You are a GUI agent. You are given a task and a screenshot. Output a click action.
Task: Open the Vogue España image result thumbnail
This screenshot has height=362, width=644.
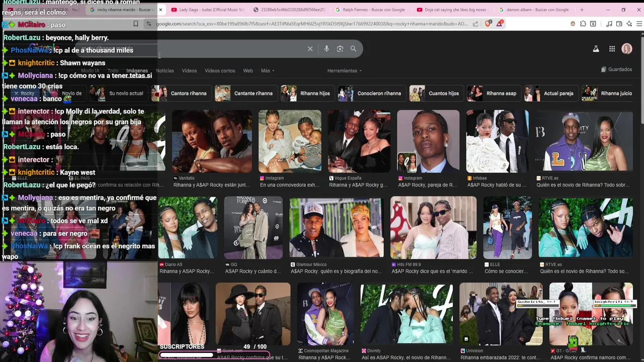pos(359,141)
